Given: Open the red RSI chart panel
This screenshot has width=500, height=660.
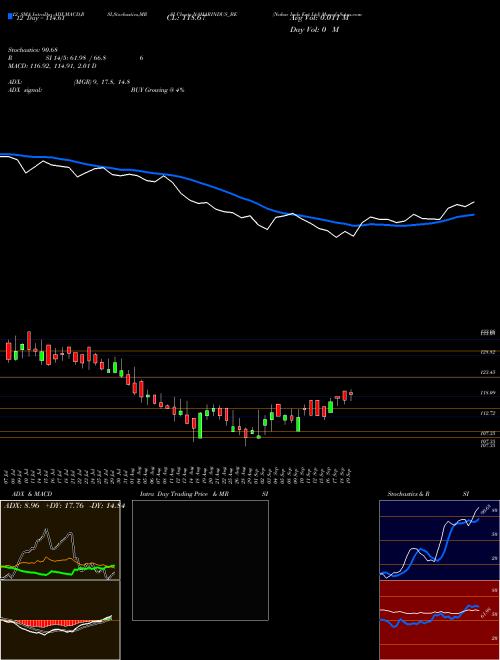Looking at the screenshot, I should pyautogui.click(x=439, y=620).
